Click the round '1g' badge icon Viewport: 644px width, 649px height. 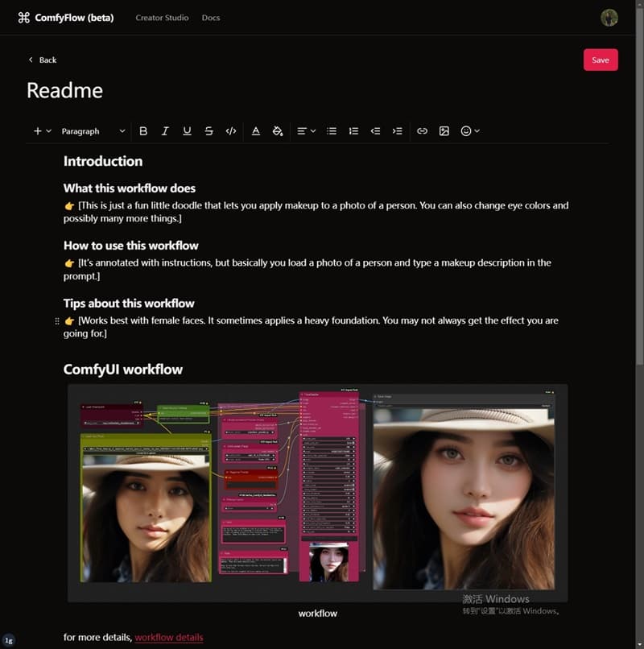[9, 640]
